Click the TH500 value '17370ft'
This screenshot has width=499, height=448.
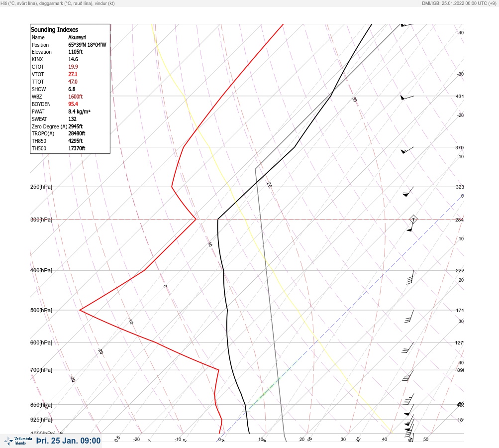77,148
